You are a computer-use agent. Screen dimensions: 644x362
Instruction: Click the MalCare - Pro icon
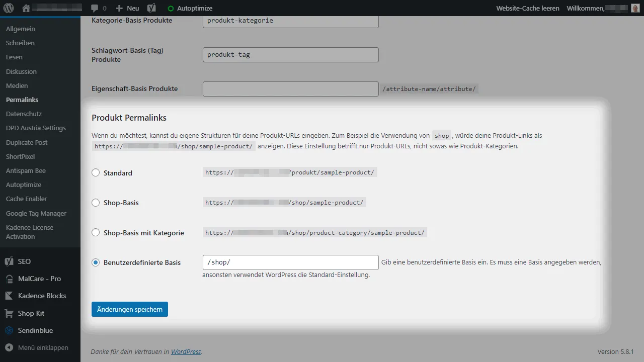[x=9, y=279]
